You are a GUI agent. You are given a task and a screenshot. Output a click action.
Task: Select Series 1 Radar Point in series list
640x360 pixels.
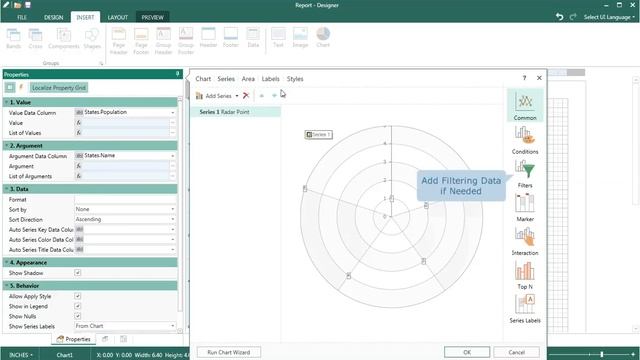click(236, 112)
